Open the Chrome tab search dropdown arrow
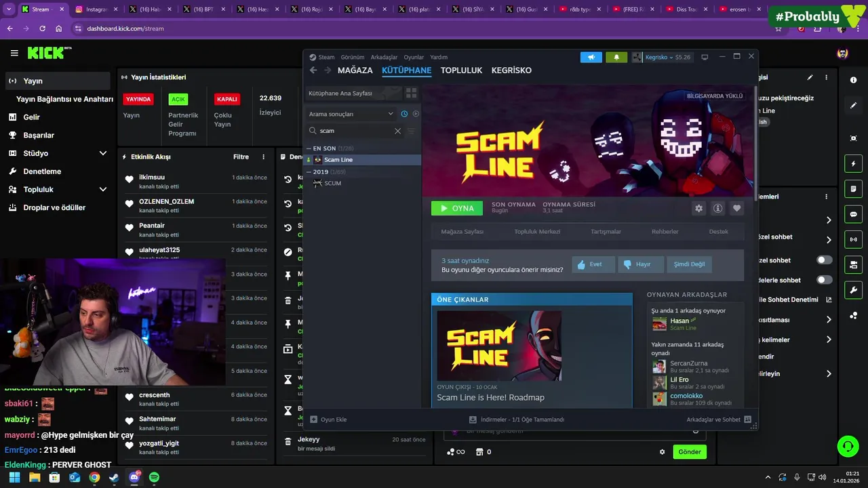 pyautogui.click(x=9, y=9)
